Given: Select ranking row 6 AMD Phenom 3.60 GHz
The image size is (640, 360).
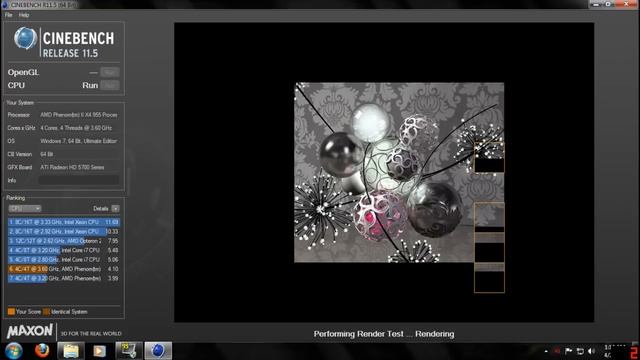Looking at the screenshot, I should [64, 269].
